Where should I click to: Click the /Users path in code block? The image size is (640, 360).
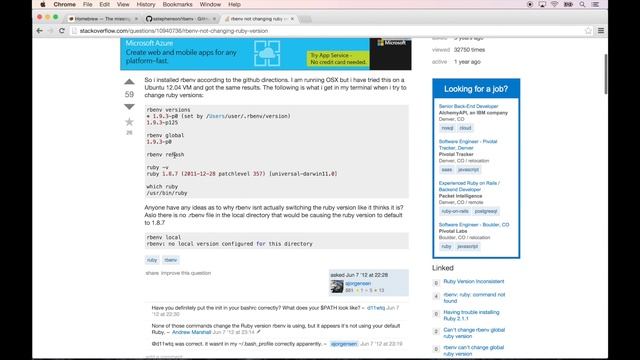point(216,116)
